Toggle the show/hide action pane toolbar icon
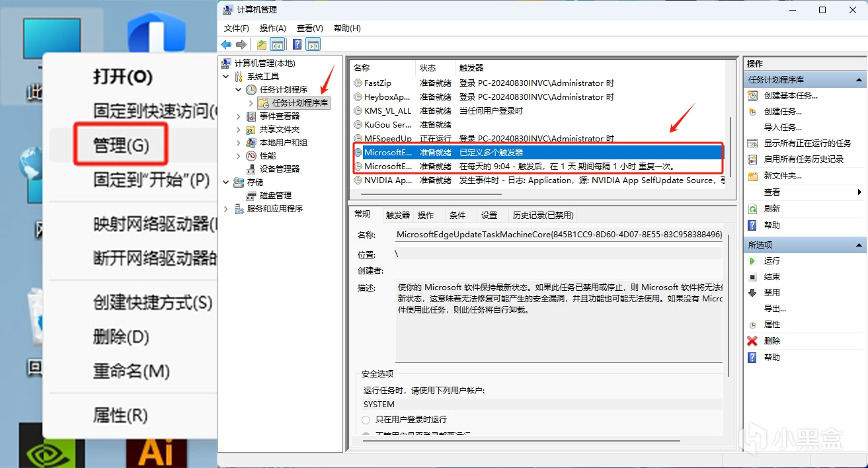Viewport: 868px width, 468px height. pyautogui.click(x=313, y=44)
